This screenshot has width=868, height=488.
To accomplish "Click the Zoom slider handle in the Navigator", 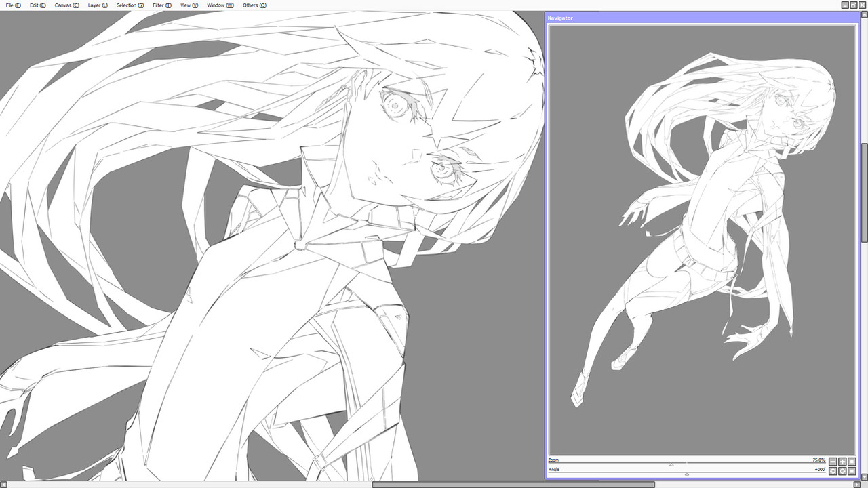I will tap(671, 465).
